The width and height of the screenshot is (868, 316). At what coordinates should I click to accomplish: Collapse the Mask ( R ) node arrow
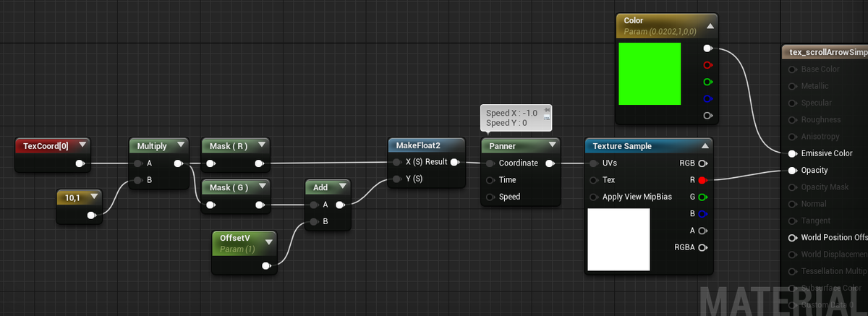[261, 145]
